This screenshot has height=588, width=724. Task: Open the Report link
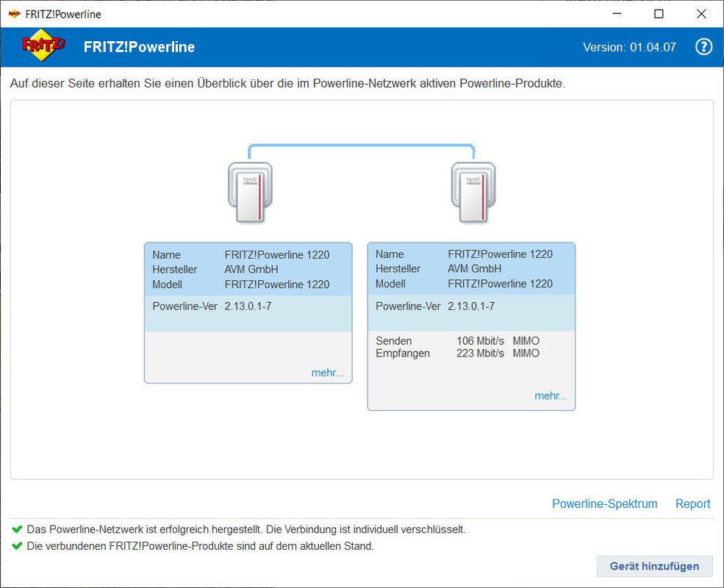(x=692, y=503)
